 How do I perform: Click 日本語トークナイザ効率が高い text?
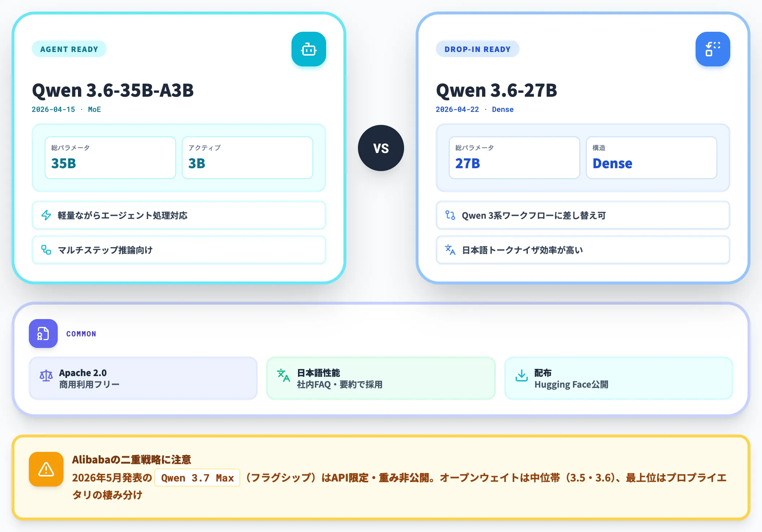(x=523, y=250)
